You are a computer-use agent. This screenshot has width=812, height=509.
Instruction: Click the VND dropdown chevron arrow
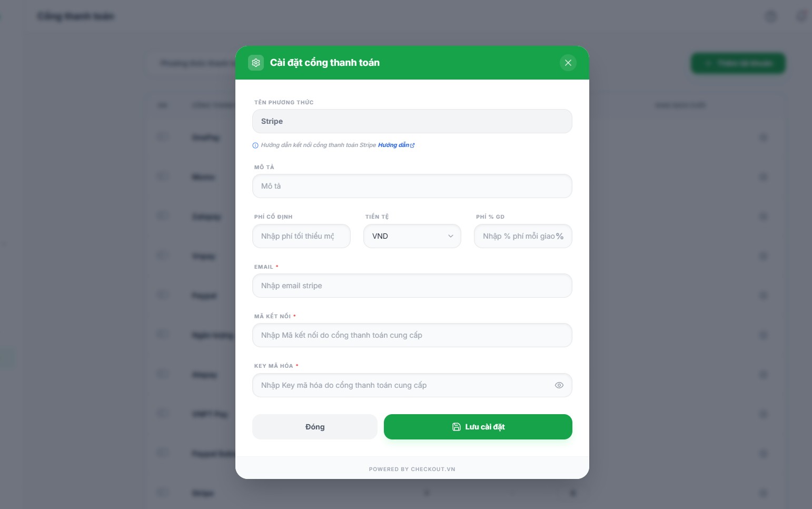(451, 236)
